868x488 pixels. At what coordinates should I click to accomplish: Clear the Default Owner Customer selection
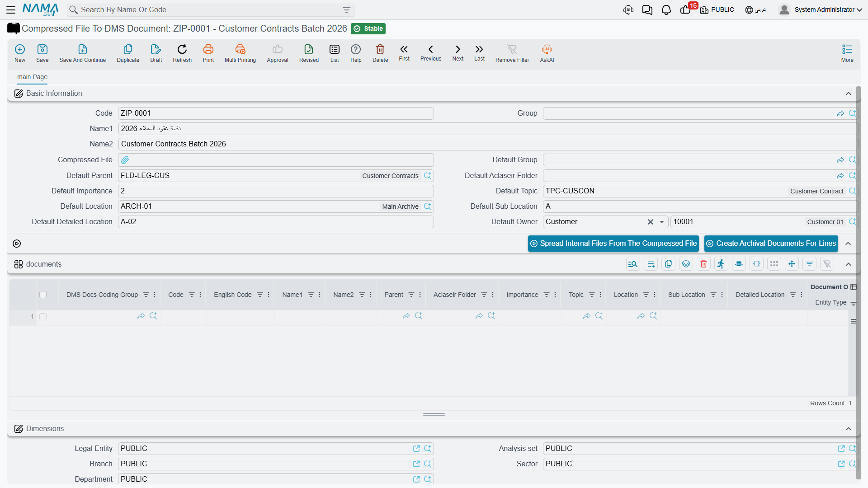coord(651,222)
